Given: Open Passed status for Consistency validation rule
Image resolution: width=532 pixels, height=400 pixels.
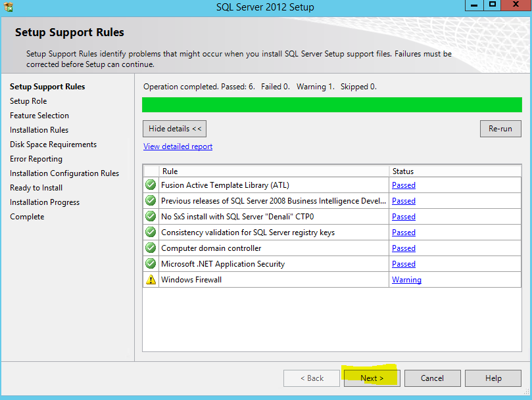Looking at the screenshot, I should pos(404,233).
